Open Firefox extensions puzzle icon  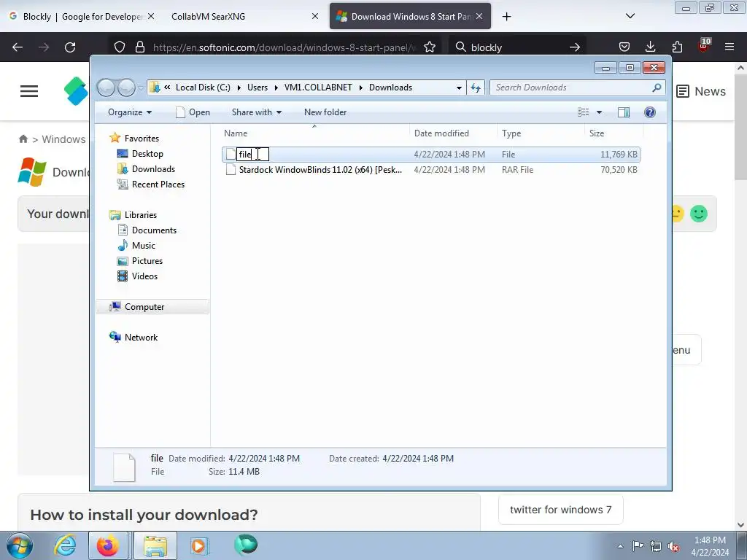click(677, 47)
